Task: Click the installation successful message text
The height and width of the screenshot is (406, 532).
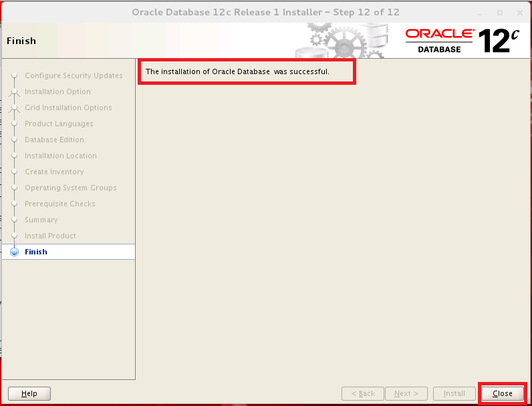Action: [237, 72]
